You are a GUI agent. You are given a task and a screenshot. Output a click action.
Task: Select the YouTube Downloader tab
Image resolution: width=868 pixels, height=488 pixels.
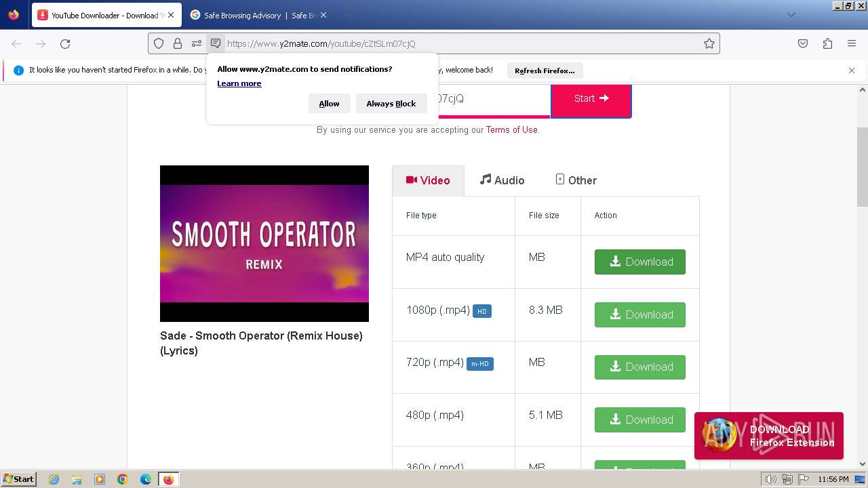click(x=106, y=15)
